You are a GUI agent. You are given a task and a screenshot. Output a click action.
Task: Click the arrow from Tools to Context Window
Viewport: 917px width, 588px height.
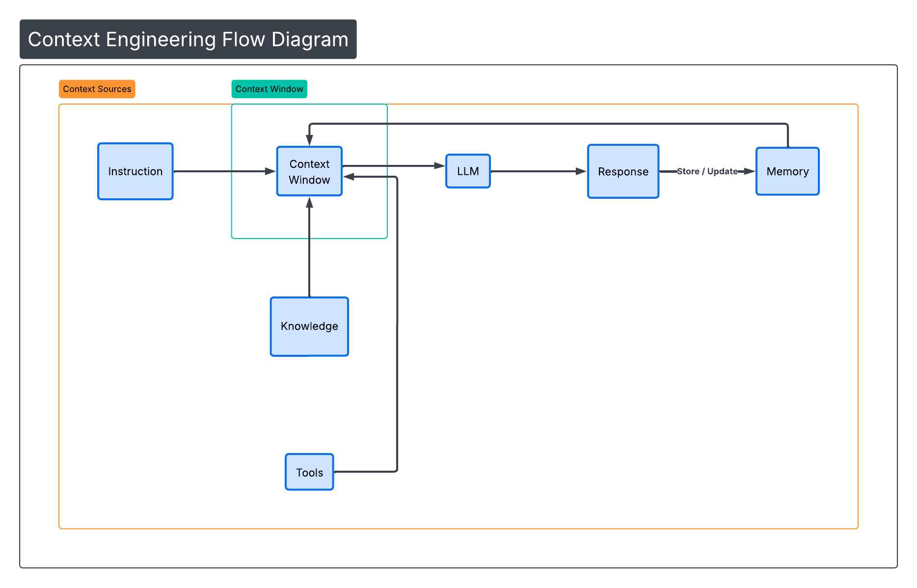397,324
